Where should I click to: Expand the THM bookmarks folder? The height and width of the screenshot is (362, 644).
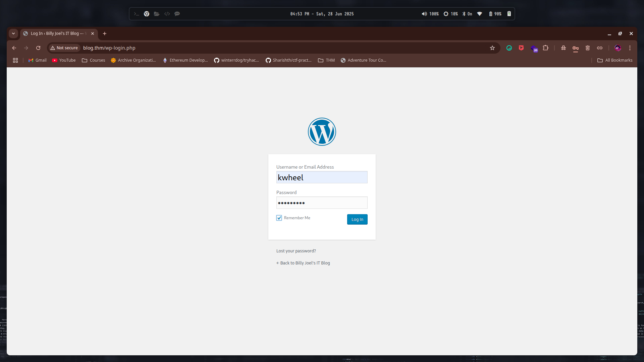coord(326,60)
